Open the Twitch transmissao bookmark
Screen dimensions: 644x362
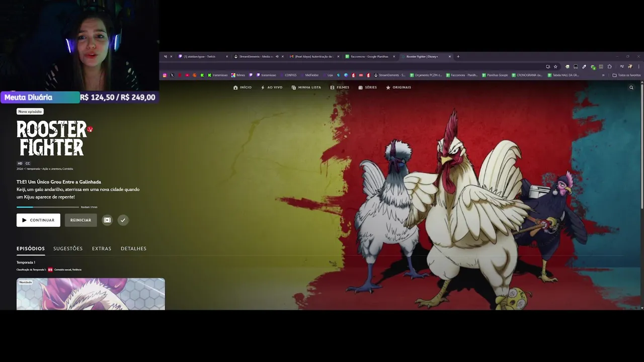[266, 75]
